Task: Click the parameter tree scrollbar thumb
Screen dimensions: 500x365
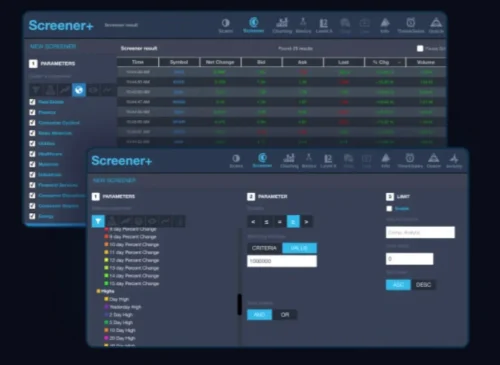Action: pos(239,304)
